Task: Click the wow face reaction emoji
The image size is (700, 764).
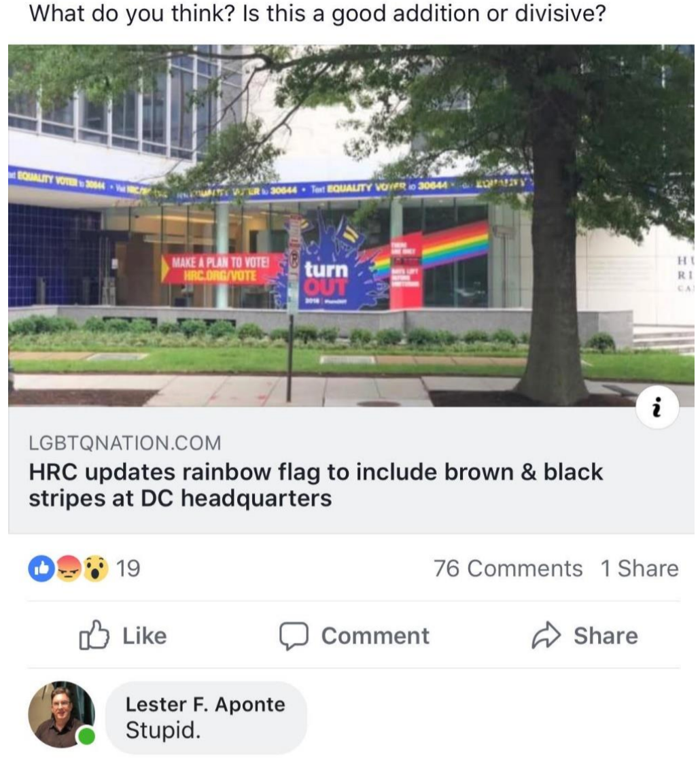Action: pos(95,568)
